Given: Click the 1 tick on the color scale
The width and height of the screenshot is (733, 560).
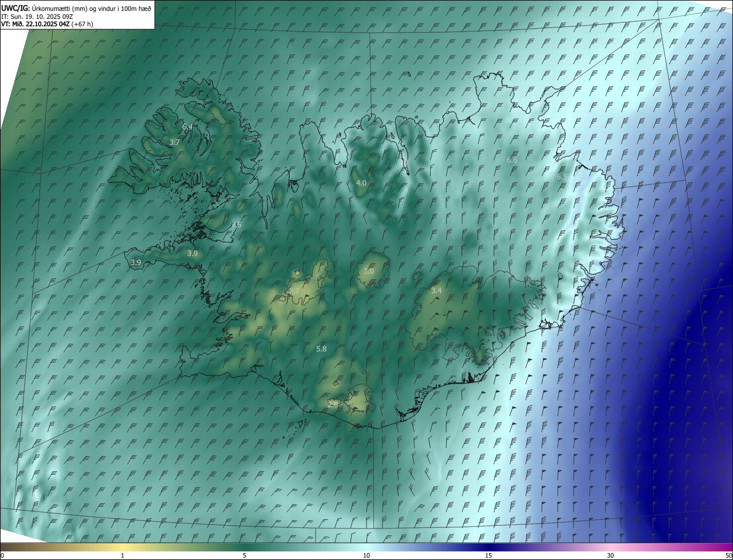Looking at the screenshot, I should 123,555.
